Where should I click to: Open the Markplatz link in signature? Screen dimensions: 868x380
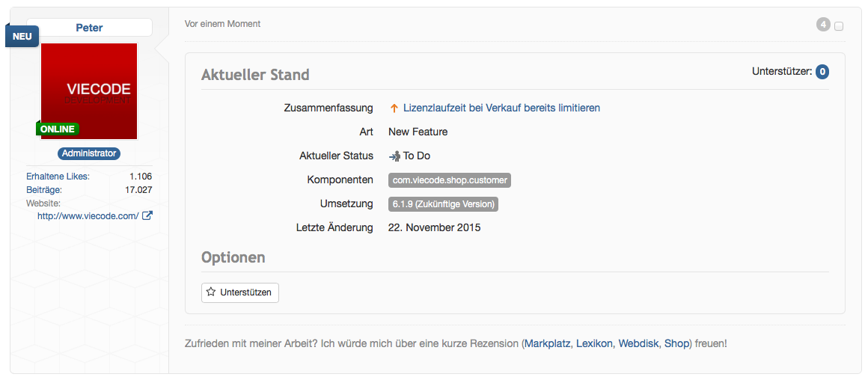click(547, 343)
